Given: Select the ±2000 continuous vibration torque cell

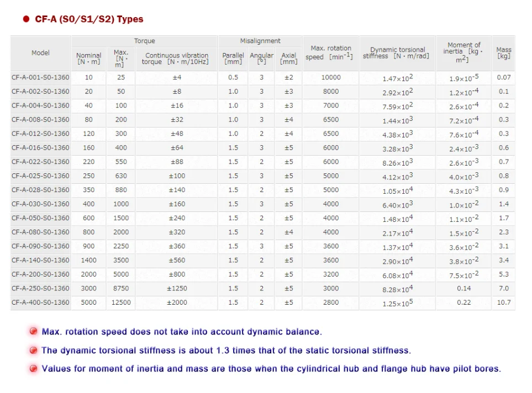Looking at the screenshot, I should pyautogui.click(x=177, y=302).
